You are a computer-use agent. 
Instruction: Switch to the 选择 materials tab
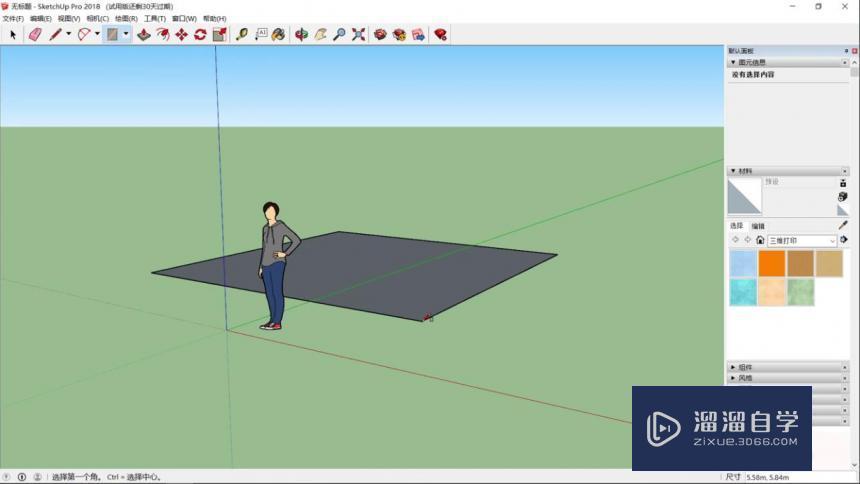(x=737, y=226)
